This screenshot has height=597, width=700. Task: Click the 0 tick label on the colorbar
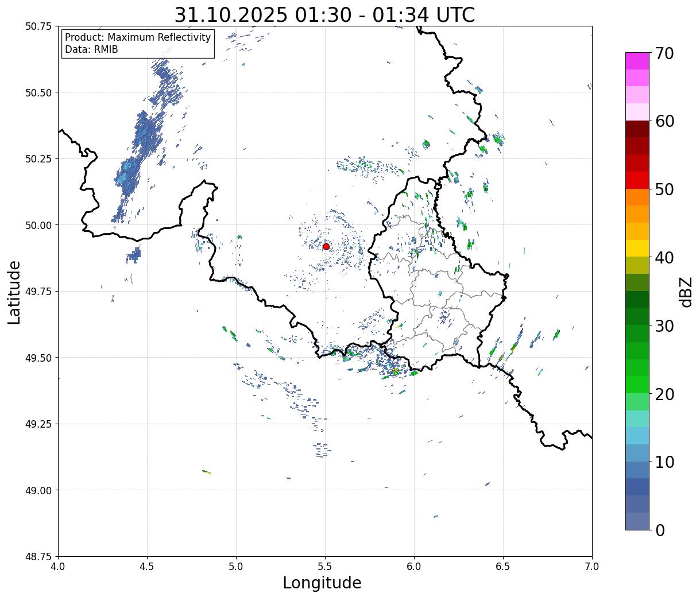tap(660, 530)
